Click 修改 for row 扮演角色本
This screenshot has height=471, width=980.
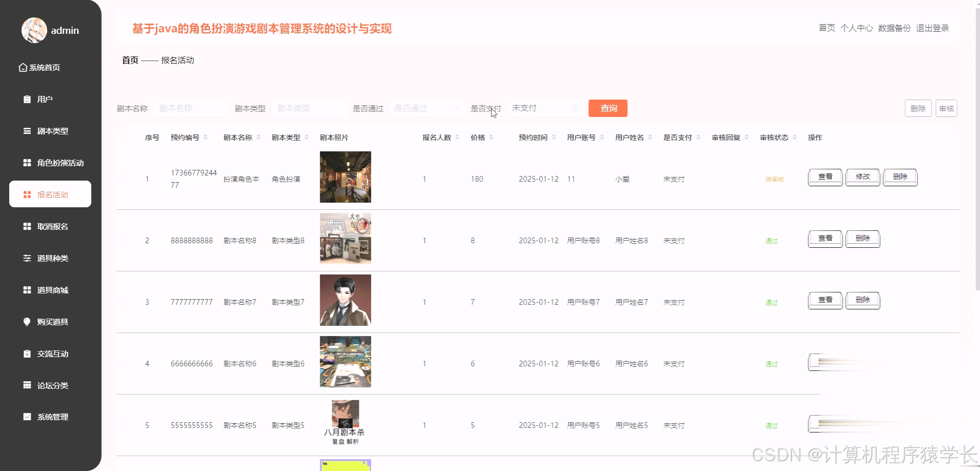pos(863,177)
